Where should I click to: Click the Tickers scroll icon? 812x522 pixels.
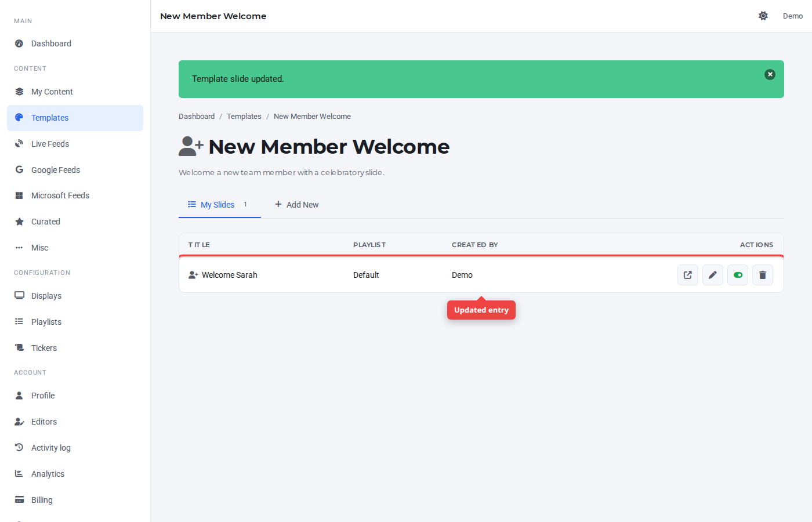[x=19, y=348]
